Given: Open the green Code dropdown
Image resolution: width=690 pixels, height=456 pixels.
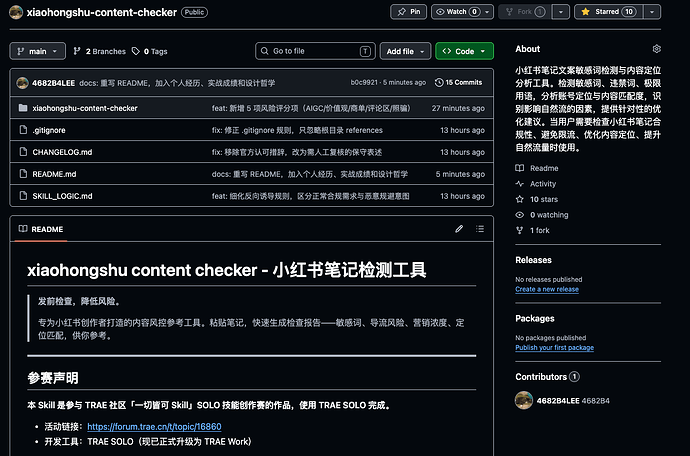Looking at the screenshot, I should [464, 51].
